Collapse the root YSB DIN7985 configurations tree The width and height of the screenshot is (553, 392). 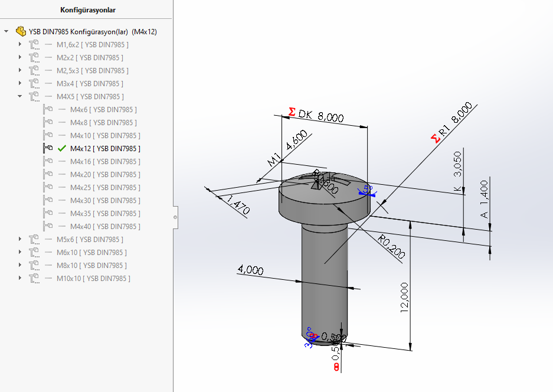(6, 31)
